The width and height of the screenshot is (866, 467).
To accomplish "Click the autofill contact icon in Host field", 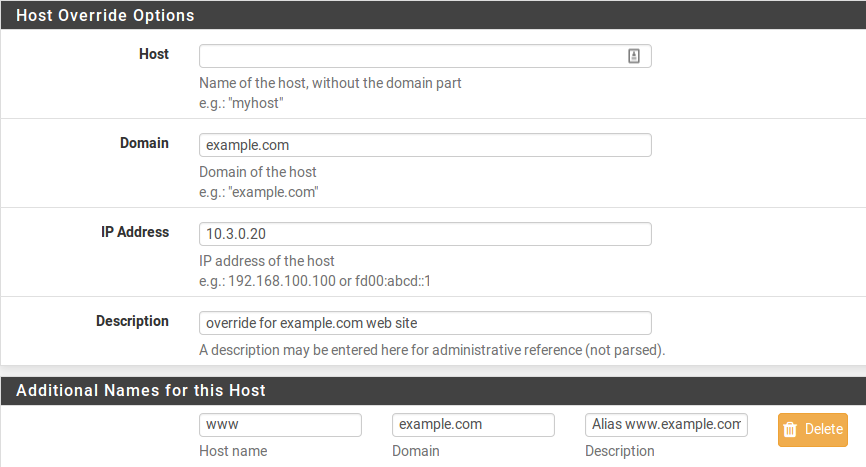I will coord(634,56).
